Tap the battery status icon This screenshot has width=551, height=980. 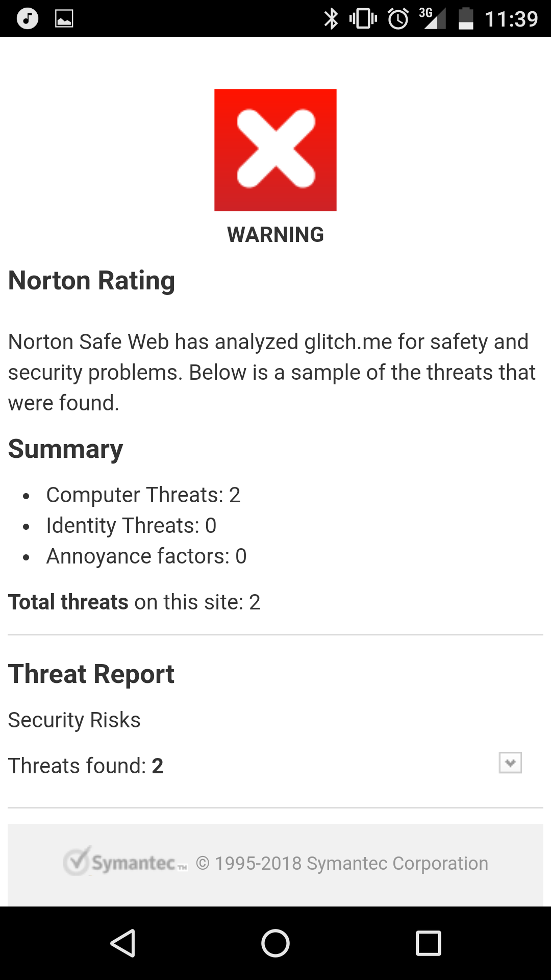point(466,19)
